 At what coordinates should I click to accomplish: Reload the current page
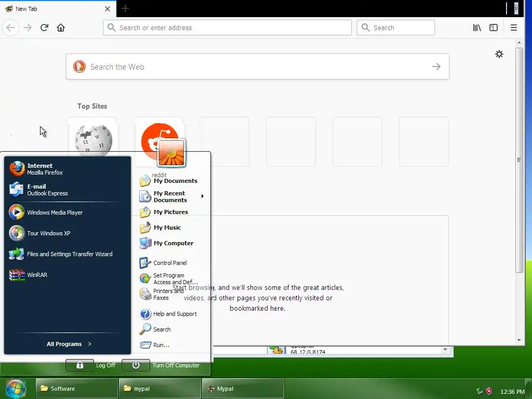44,28
